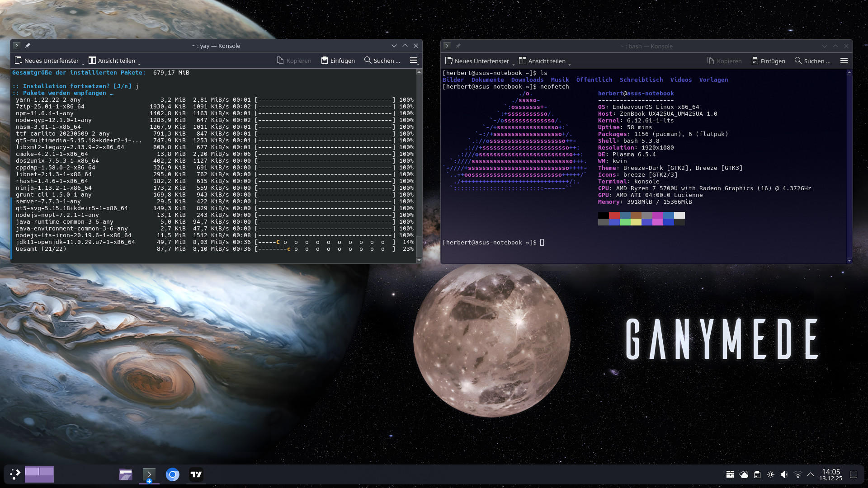
Task: Open the firewall brick-wall tray icon
Action: pos(730,474)
